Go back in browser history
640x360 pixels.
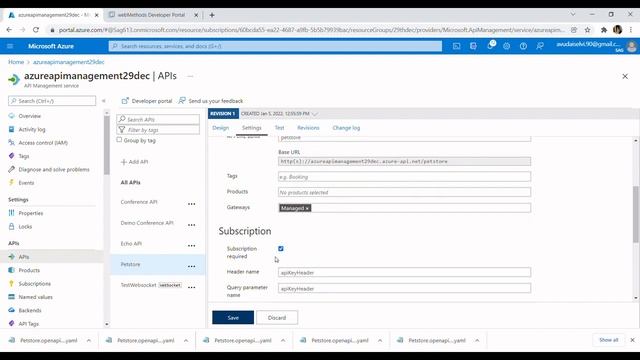pos(9,30)
